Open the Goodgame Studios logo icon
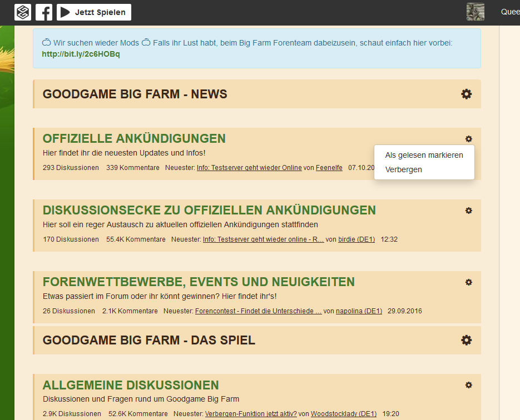 (x=23, y=12)
